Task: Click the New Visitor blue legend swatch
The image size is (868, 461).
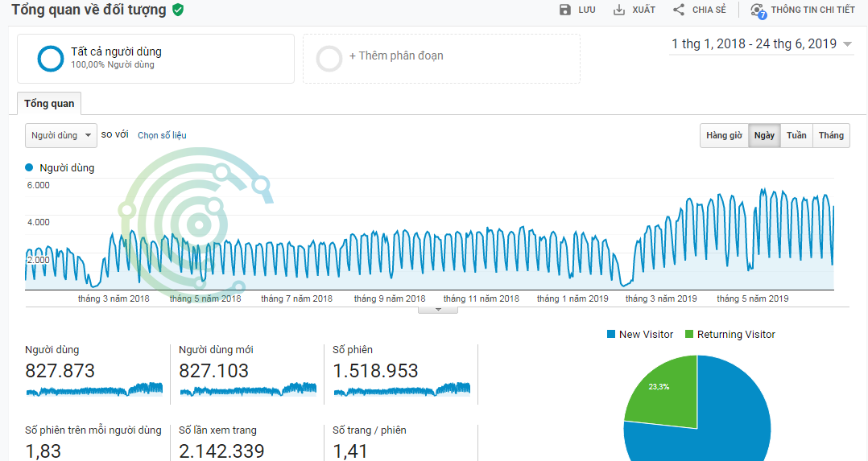Action: tap(611, 334)
